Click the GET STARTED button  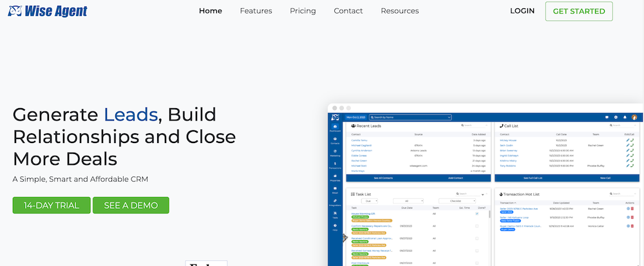pos(578,11)
